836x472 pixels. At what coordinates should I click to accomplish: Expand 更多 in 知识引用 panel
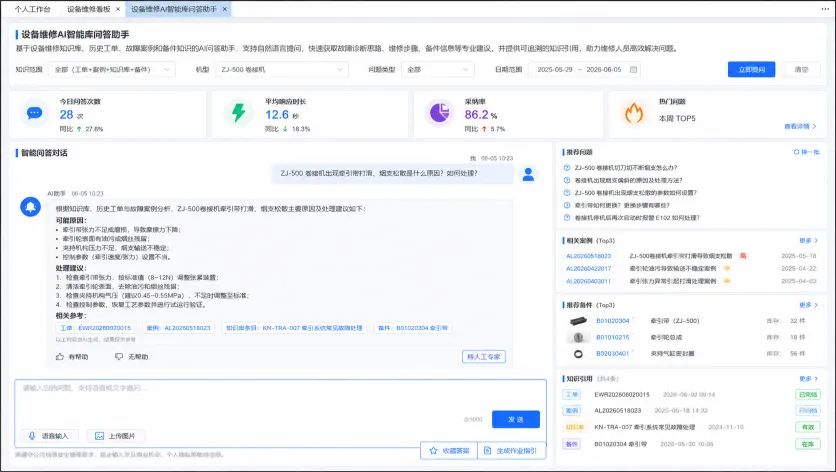(x=808, y=379)
